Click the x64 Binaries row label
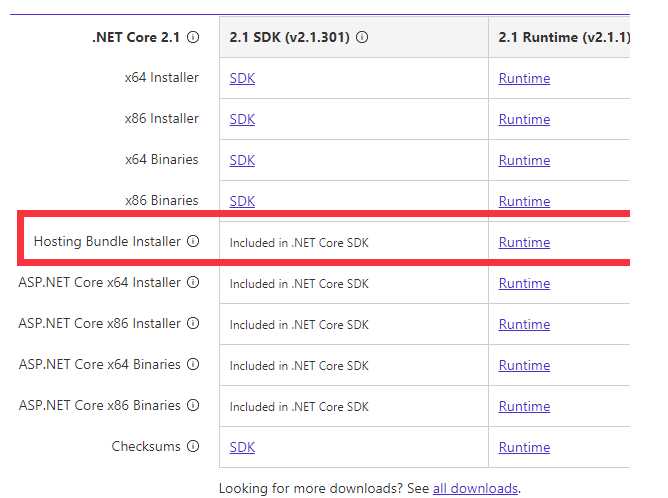Image resolution: width=668 pixels, height=498 pixels. (162, 159)
